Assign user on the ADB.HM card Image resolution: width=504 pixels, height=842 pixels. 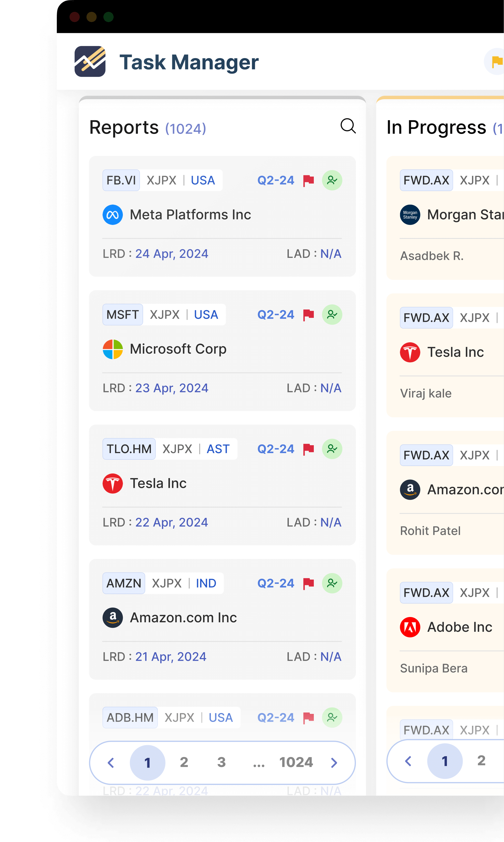point(332,717)
